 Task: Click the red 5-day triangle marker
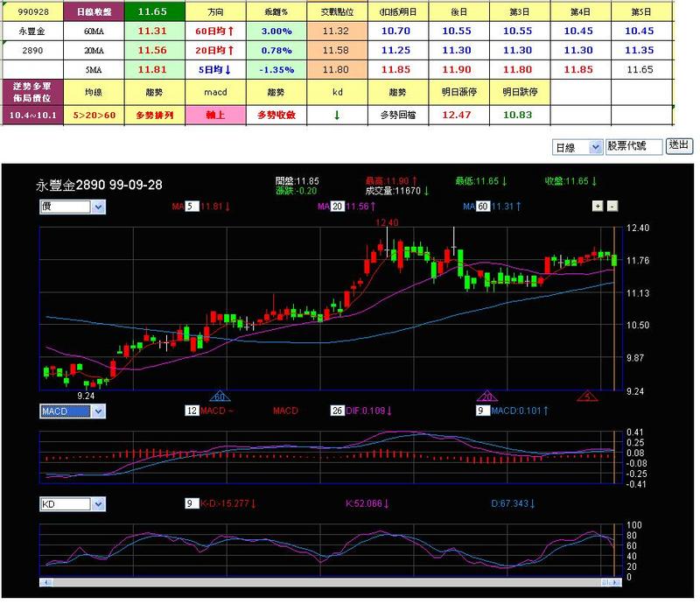pos(591,397)
